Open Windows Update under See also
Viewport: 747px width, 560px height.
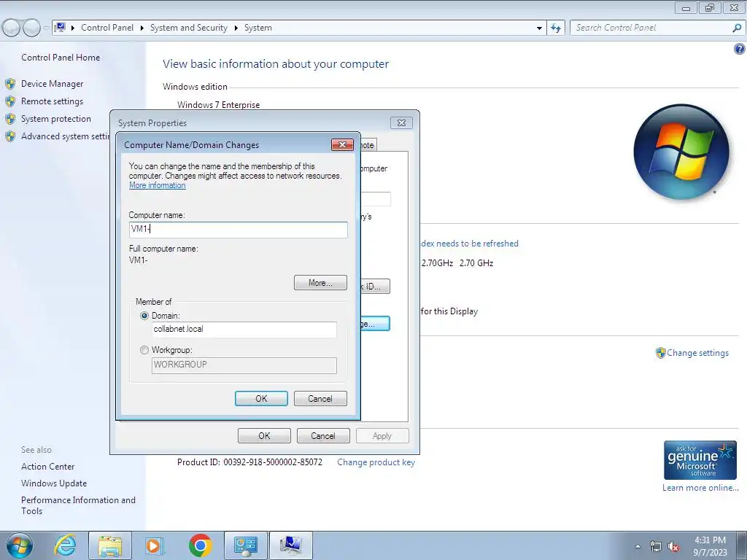point(54,483)
